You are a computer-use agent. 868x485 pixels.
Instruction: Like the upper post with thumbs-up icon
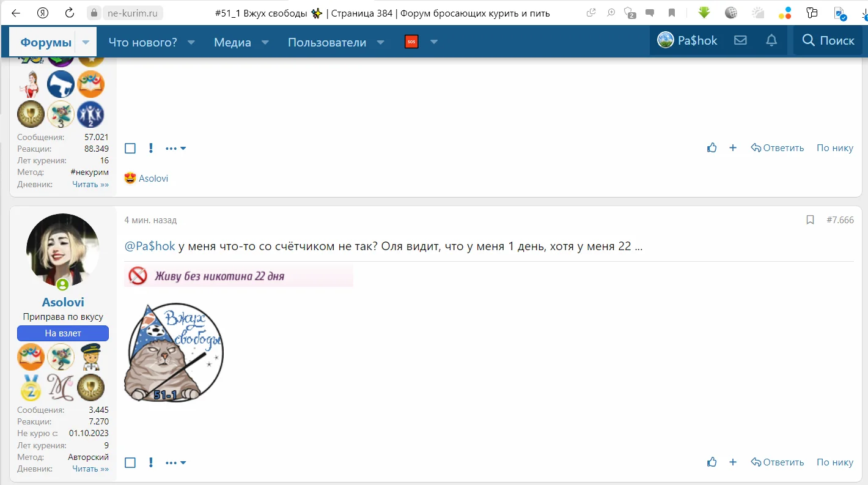coord(712,147)
